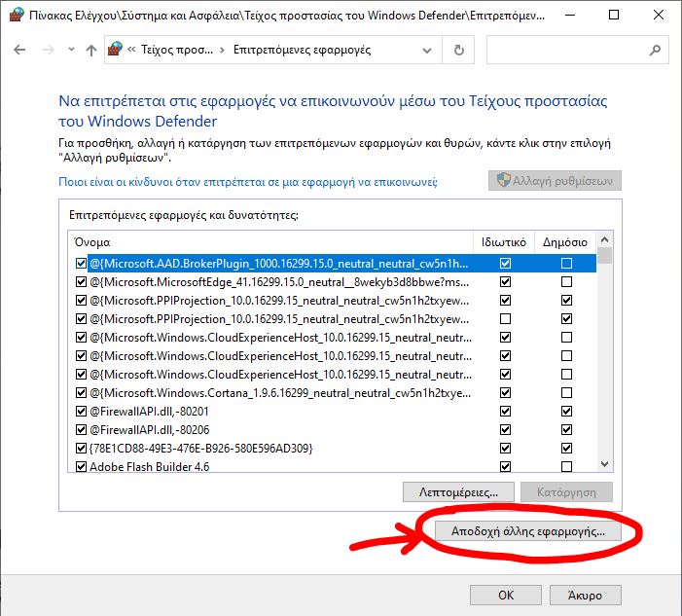The height and width of the screenshot is (616, 682).
Task: Open link about risks of allowing apps
Action: coord(247,181)
